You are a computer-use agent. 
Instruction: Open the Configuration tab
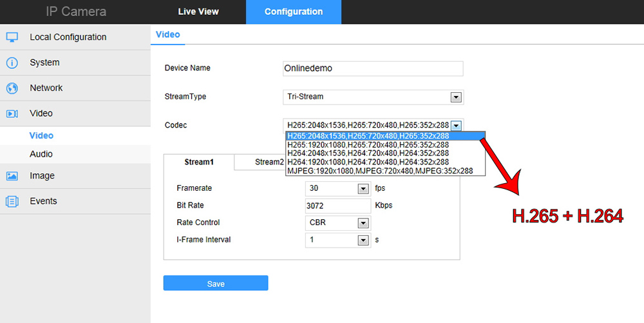click(294, 12)
